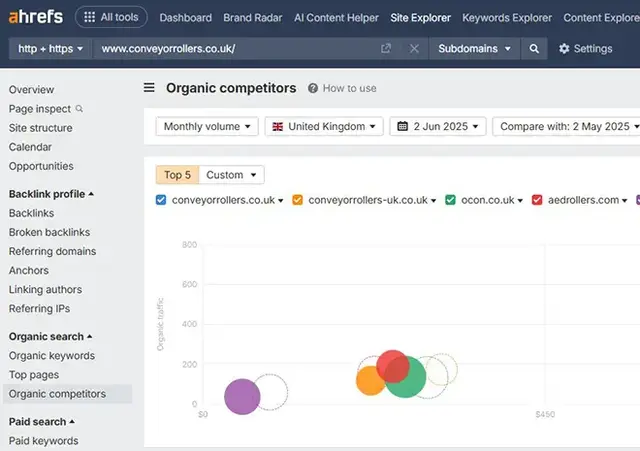This screenshot has height=451, width=640.
Task: Open Calendar in sidebar
Action: pos(30,147)
